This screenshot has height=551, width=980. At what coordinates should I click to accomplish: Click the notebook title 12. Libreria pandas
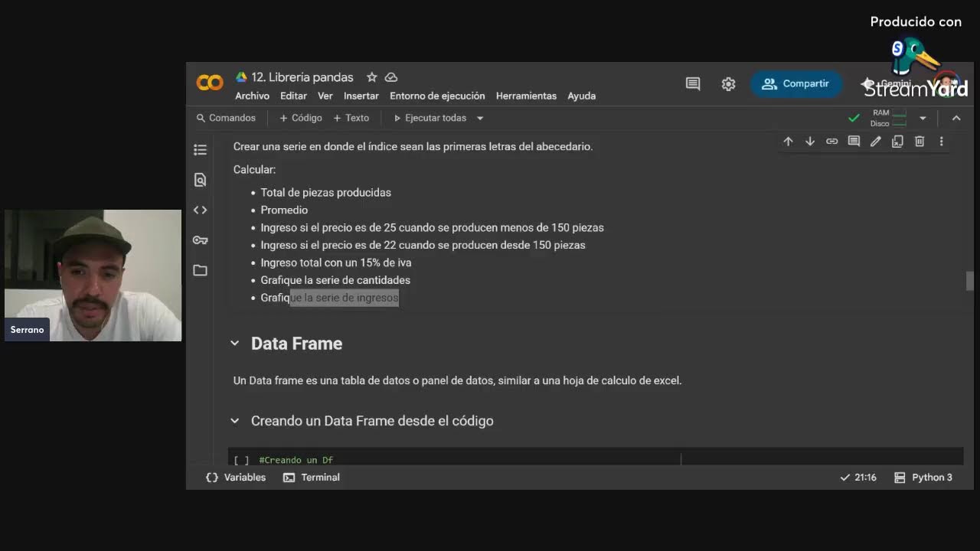(302, 77)
